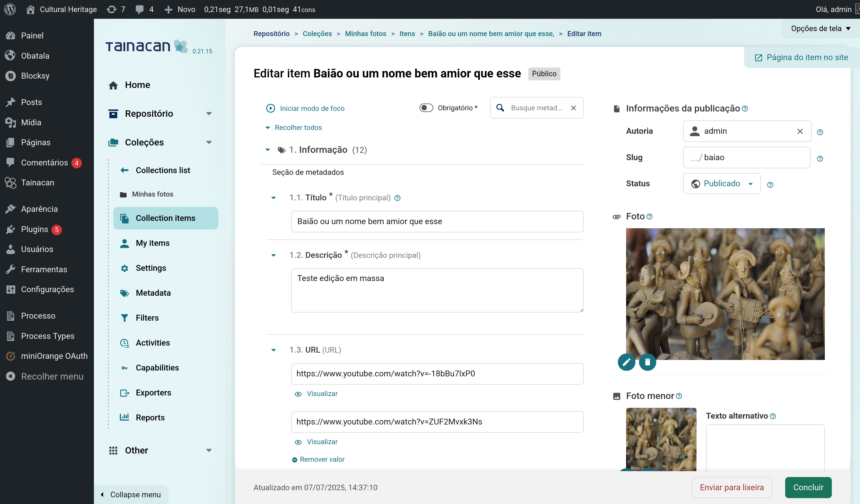Remove admin from Autoria field
Image resolution: width=860 pixels, height=504 pixels.
[x=800, y=131]
